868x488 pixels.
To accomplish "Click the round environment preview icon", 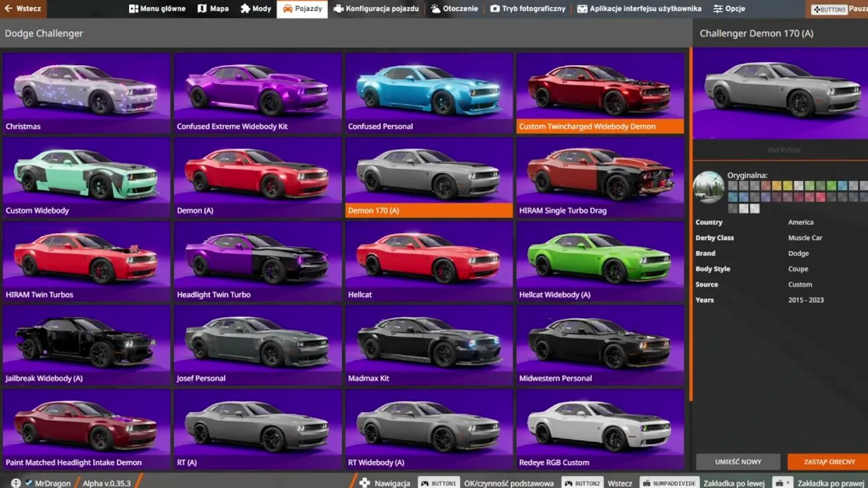I will click(x=709, y=187).
